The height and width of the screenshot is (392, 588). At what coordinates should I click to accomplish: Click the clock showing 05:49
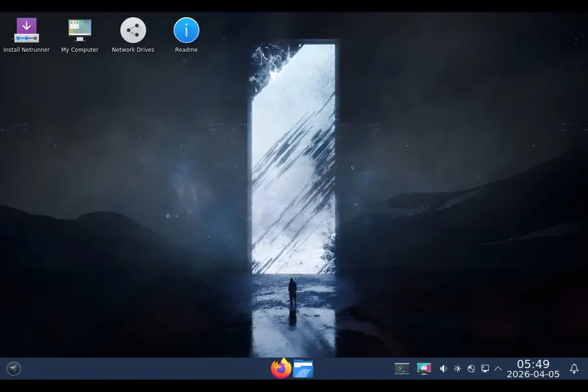click(533, 364)
